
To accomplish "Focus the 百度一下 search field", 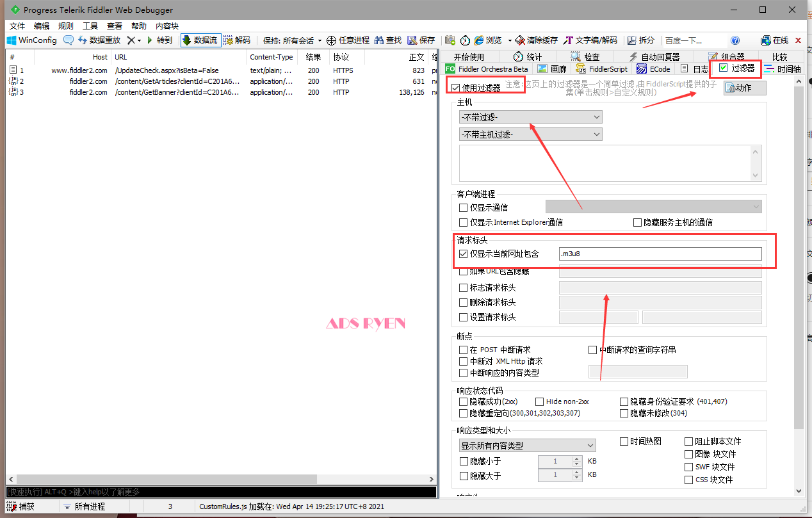I will coord(694,40).
